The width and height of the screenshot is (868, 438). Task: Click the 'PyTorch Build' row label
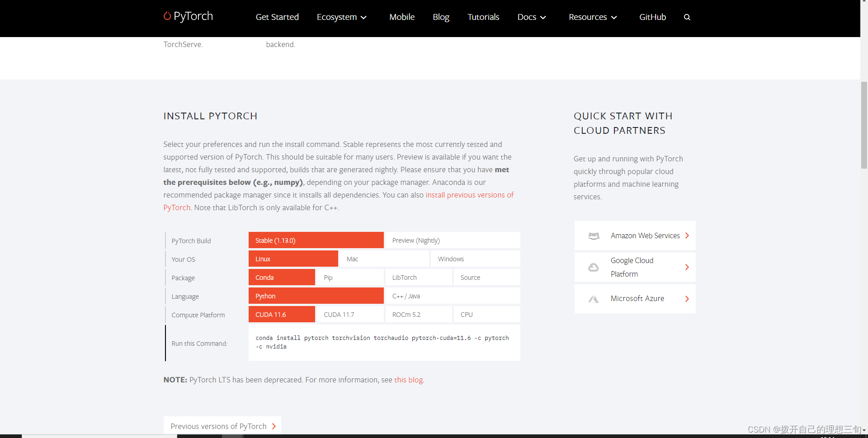pyautogui.click(x=191, y=241)
